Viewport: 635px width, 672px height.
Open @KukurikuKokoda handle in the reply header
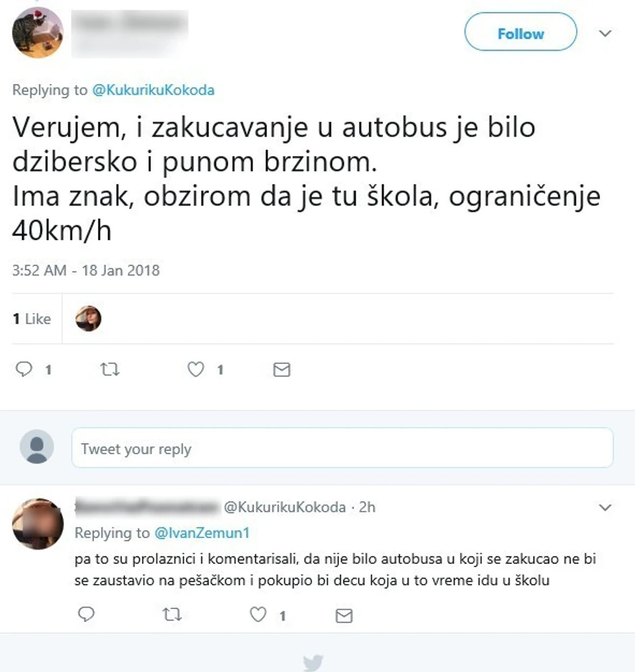(x=285, y=507)
